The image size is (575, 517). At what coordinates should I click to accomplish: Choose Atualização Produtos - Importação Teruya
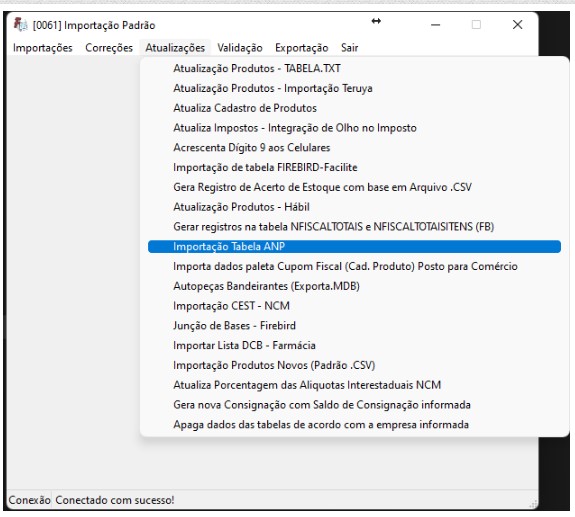[354, 88]
